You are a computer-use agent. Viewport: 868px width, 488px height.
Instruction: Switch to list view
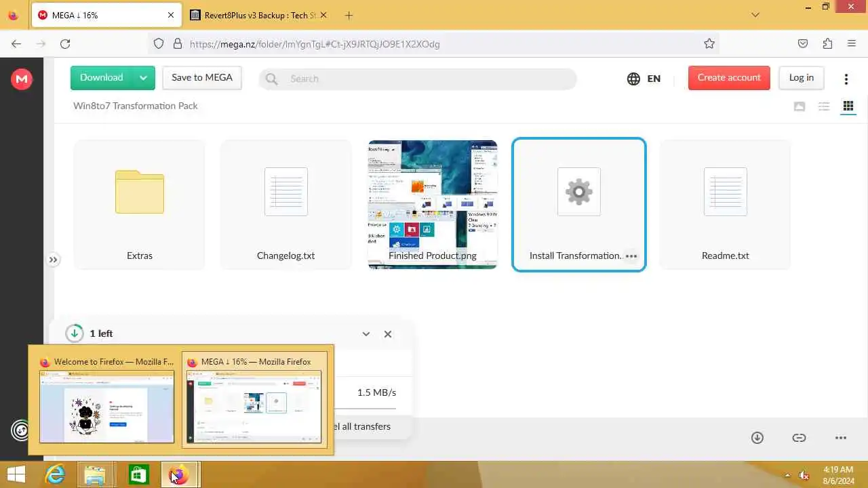click(824, 106)
